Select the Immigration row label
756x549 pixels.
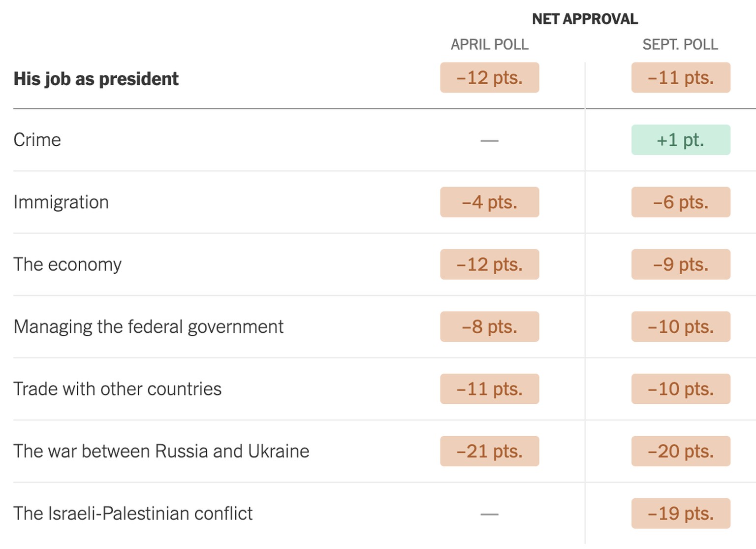(x=61, y=202)
